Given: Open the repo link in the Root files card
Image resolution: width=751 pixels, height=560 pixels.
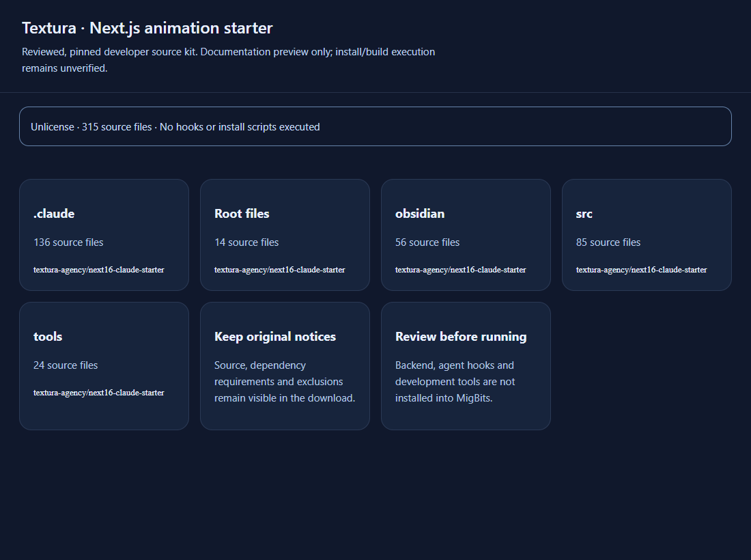Looking at the screenshot, I should (280, 270).
